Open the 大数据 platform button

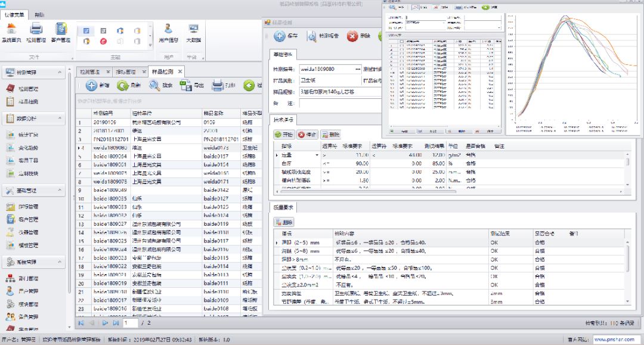pos(193,33)
